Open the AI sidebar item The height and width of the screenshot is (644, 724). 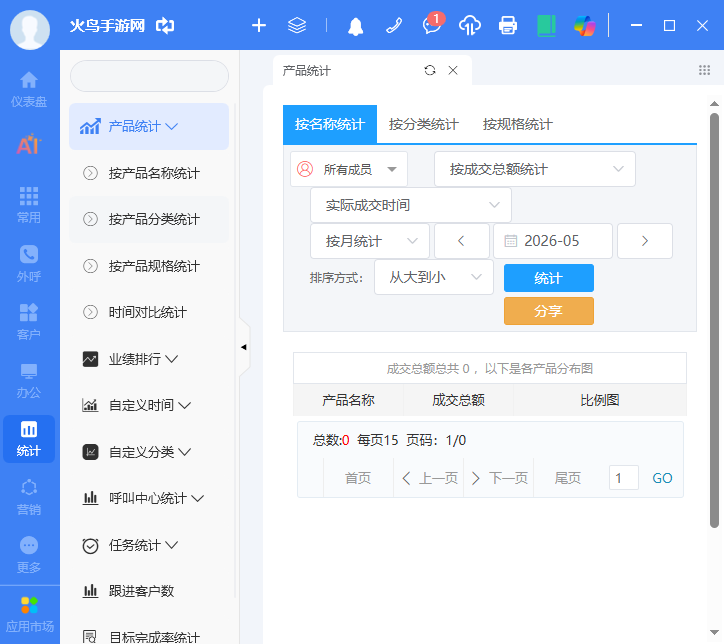29,144
